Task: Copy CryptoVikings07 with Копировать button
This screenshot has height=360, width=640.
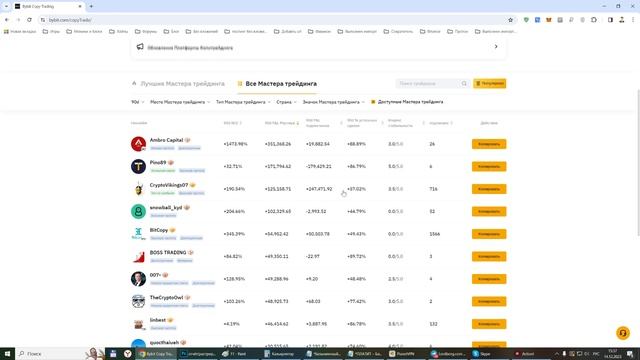Action: [x=489, y=189]
